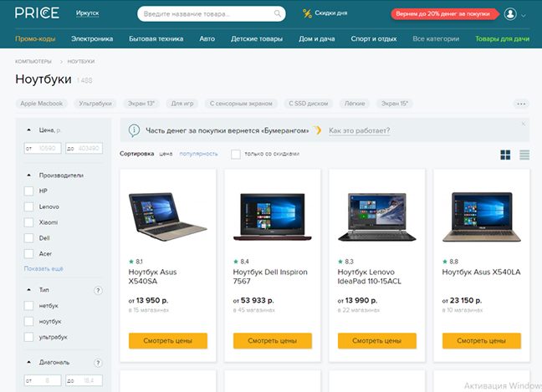Sort by популярность
Viewport: 542px width, 392px height.
(198, 154)
